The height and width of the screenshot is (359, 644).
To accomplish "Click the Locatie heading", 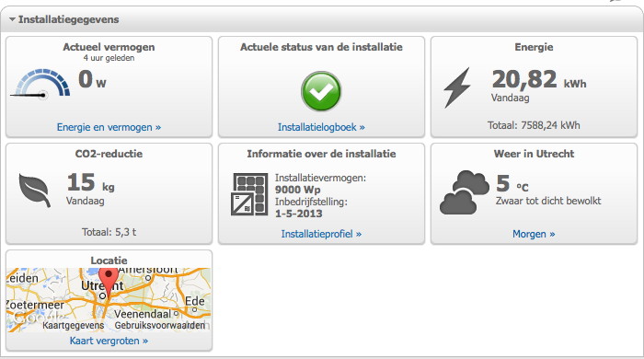I will [x=109, y=261].
